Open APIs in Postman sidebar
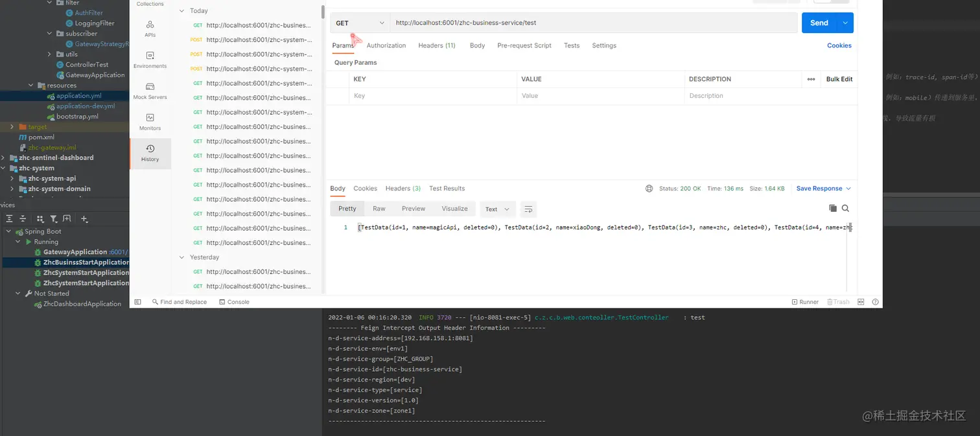 tap(150, 29)
